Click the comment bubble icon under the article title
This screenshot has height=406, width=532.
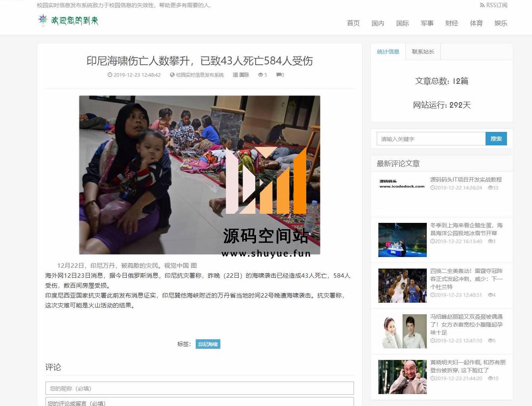(x=279, y=75)
